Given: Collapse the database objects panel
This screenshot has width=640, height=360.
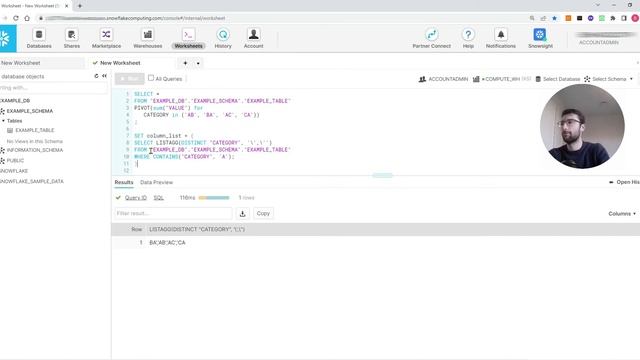Looking at the screenshot, I should pyautogui.click(x=104, y=76).
